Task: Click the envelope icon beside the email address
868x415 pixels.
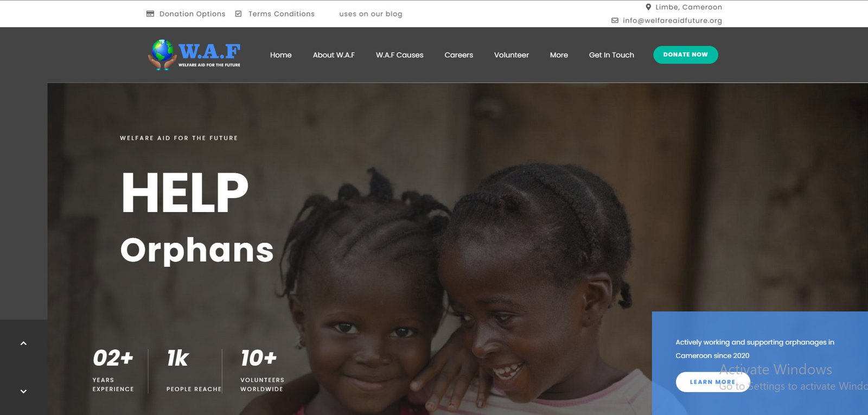Action: pos(615,21)
